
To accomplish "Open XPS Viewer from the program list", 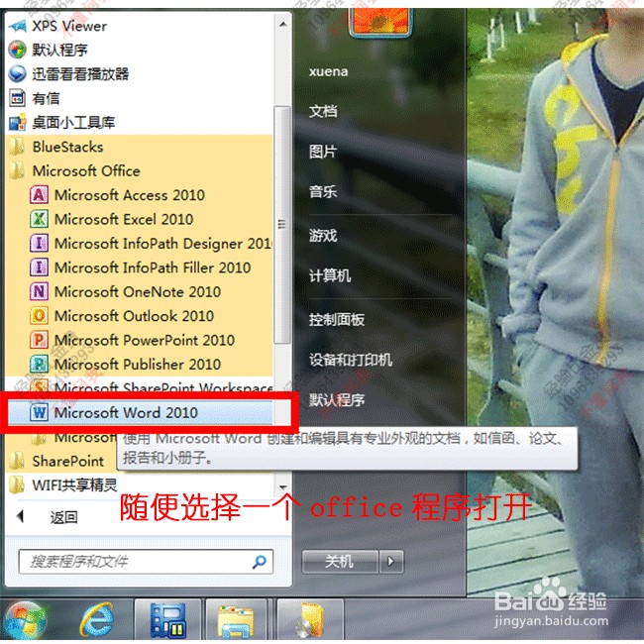I will [140, 27].
